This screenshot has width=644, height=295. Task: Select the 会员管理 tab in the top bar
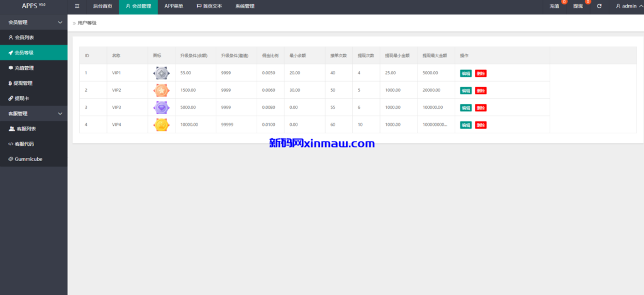point(138,6)
